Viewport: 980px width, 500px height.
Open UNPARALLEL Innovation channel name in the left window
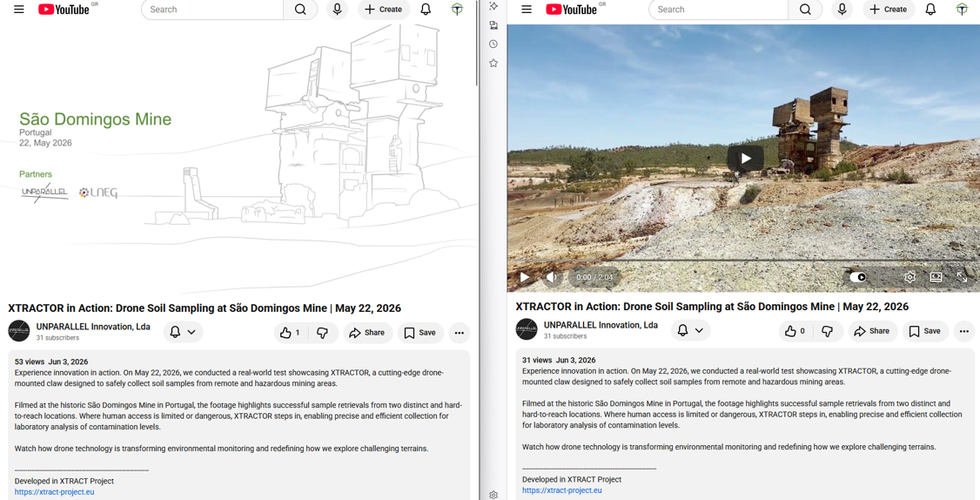pyautogui.click(x=93, y=327)
